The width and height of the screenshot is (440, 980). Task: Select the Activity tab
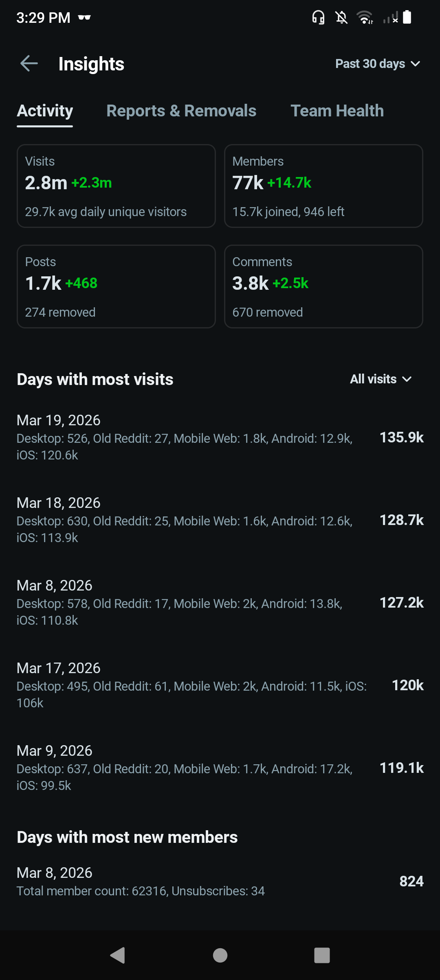coord(45,111)
